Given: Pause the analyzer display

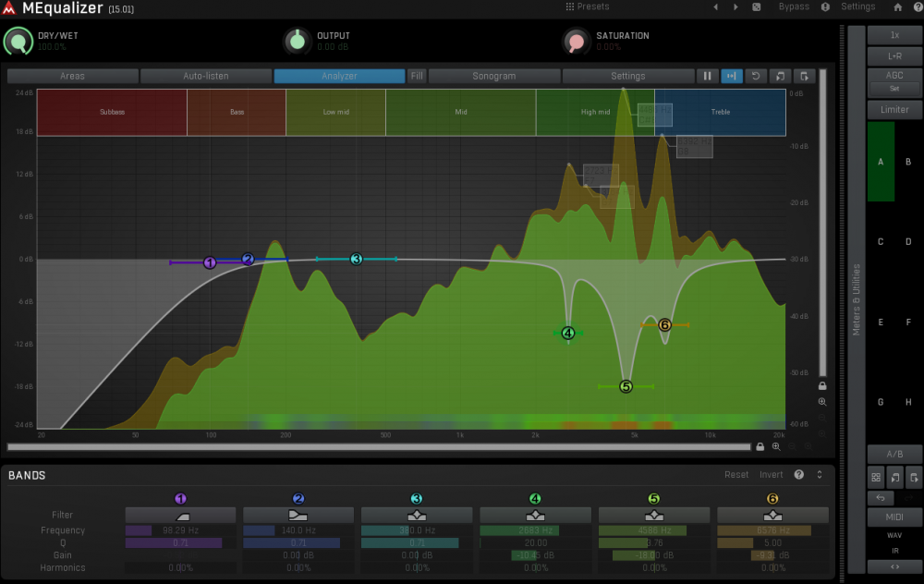Looking at the screenshot, I should (x=707, y=76).
